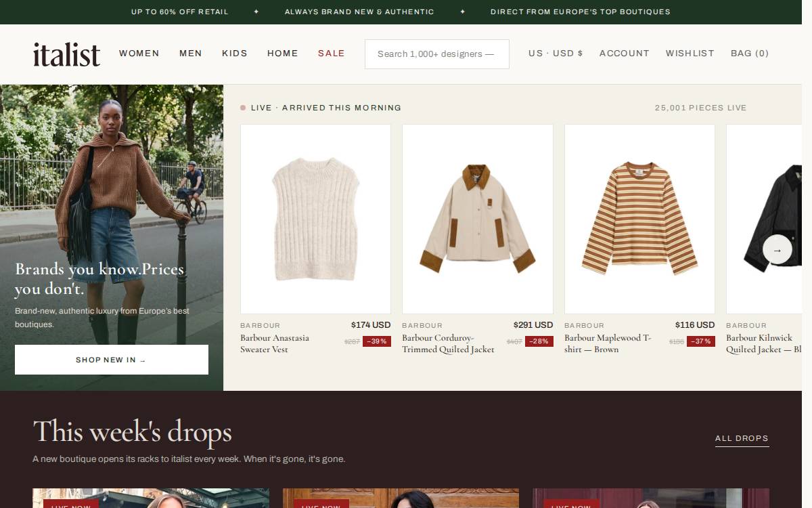Go to the SALE section
This screenshot has width=812, height=508.
click(x=332, y=54)
